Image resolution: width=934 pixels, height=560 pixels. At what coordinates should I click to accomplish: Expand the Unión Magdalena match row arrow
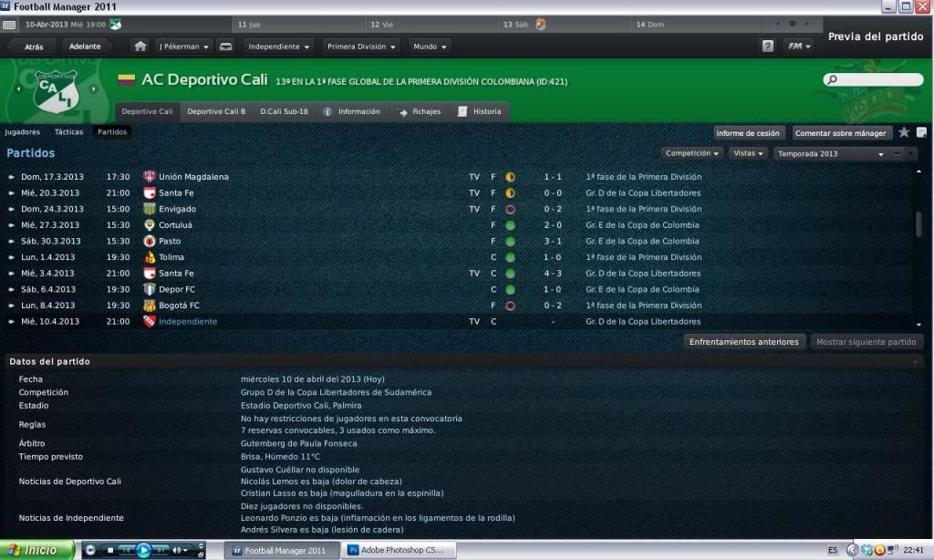click(11, 177)
